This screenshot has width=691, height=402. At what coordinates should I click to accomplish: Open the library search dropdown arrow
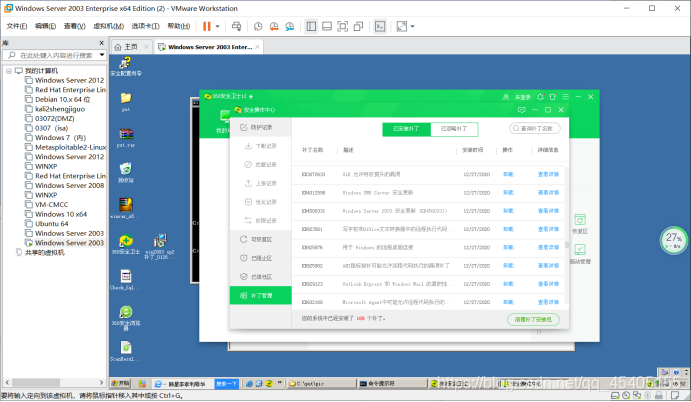[x=102, y=55]
